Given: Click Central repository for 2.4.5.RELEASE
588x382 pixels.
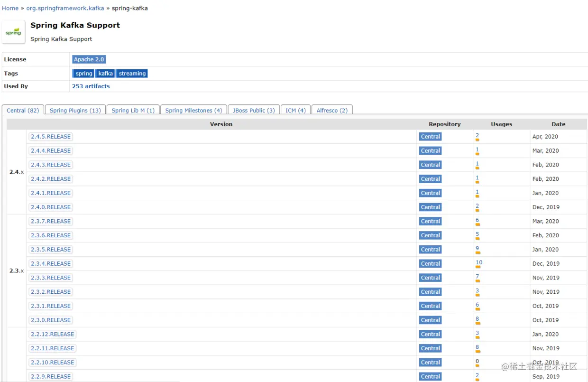Looking at the screenshot, I should point(431,137).
